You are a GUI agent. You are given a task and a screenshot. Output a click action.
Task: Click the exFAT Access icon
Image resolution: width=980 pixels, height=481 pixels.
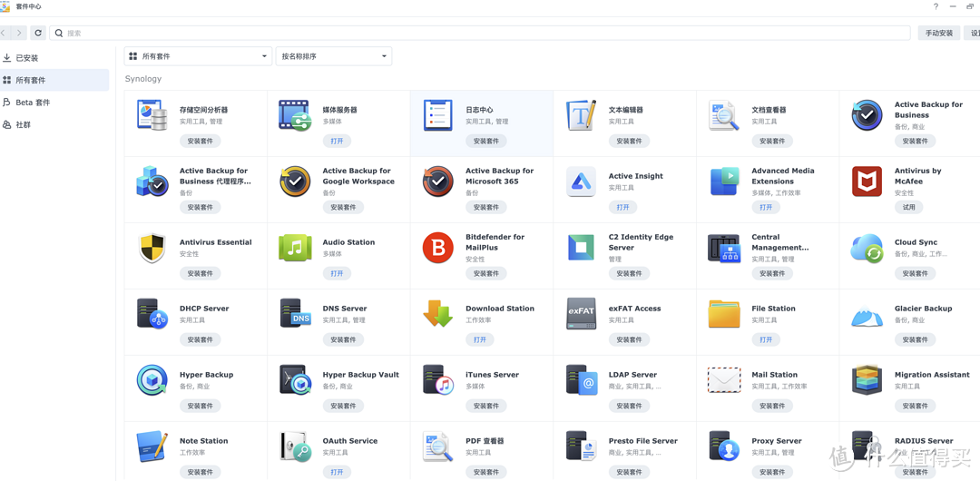coord(582,314)
